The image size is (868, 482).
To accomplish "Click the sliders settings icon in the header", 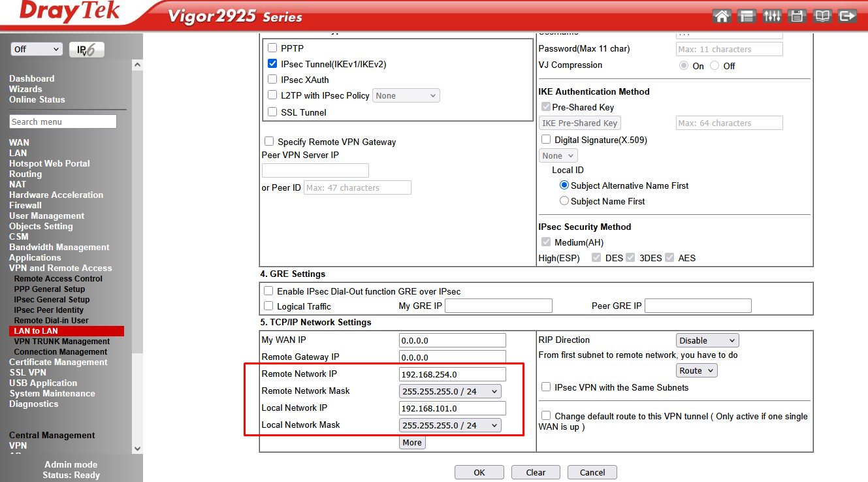I will pos(772,16).
